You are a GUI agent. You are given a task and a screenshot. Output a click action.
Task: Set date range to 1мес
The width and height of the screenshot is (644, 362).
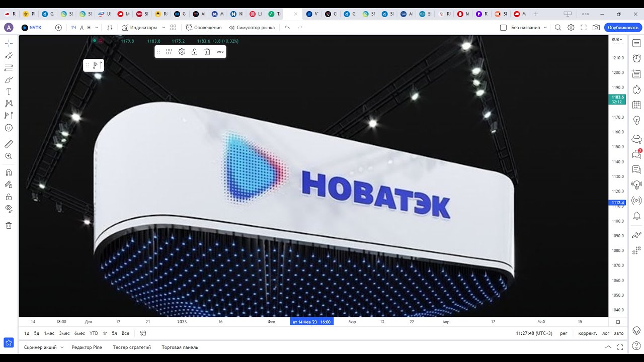pos(49,333)
